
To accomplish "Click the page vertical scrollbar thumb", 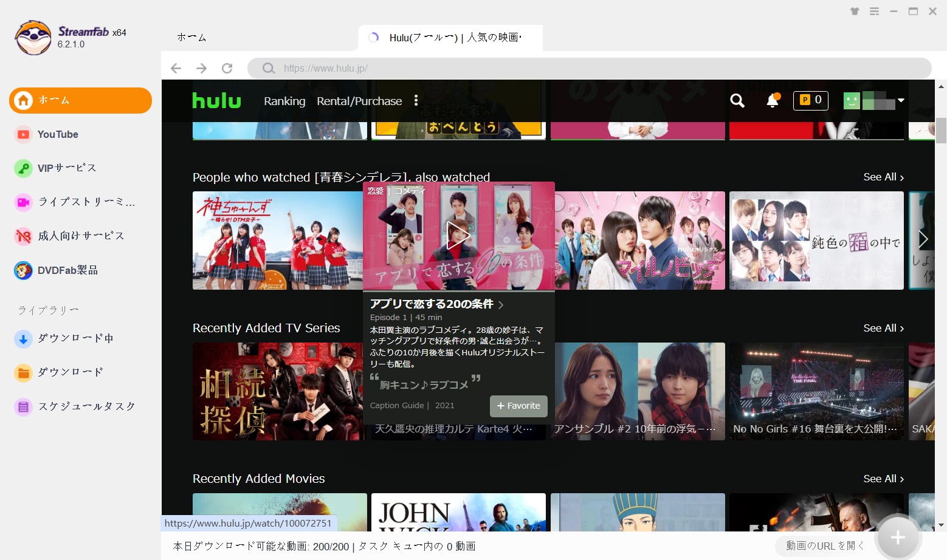I will pyautogui.click(x=941, y=130).
